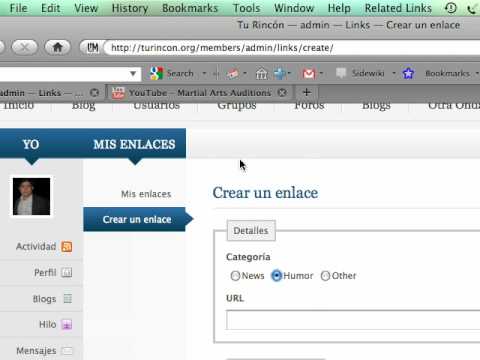Click the Grupos site navigation link
The width and height of the screenshot is (480, 360).
pyautogui.click(x=237, y=105)
